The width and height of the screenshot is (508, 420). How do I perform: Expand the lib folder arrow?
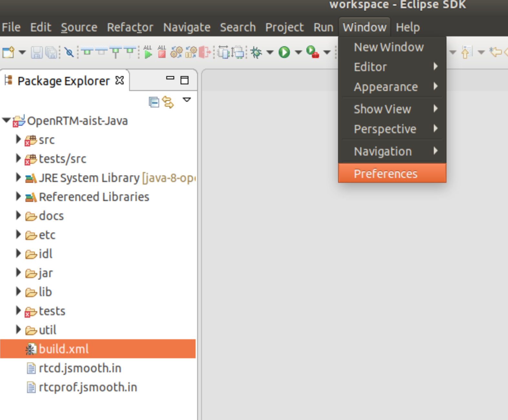click(x=18, y=292)
